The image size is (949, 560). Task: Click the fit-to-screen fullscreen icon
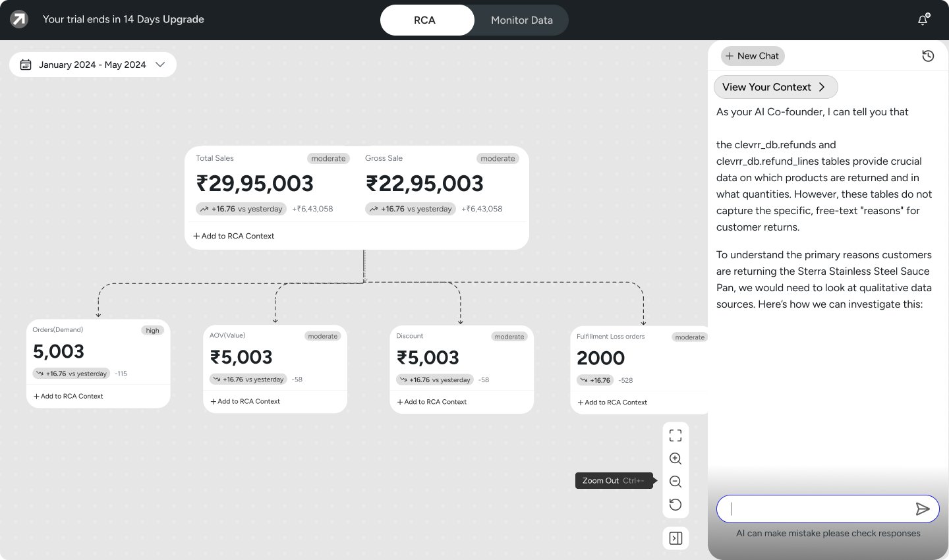676,435
